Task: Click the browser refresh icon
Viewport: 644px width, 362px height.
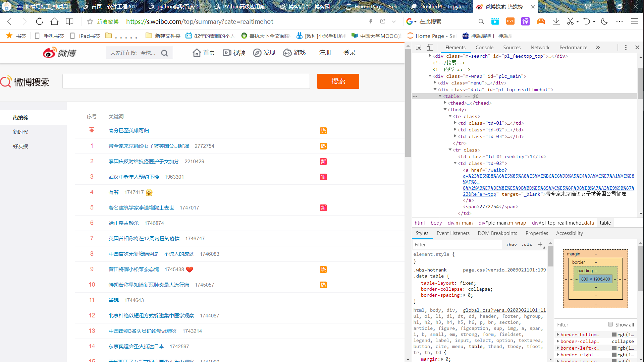Action: coord(40,21)
